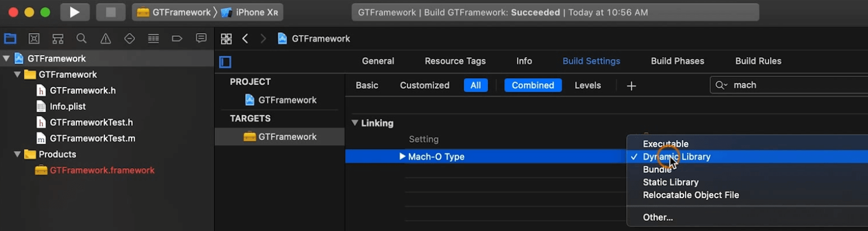Expand the Mach-O Type disclosure triangle
The width and height of the screenshot is (868, 231).
402,156
